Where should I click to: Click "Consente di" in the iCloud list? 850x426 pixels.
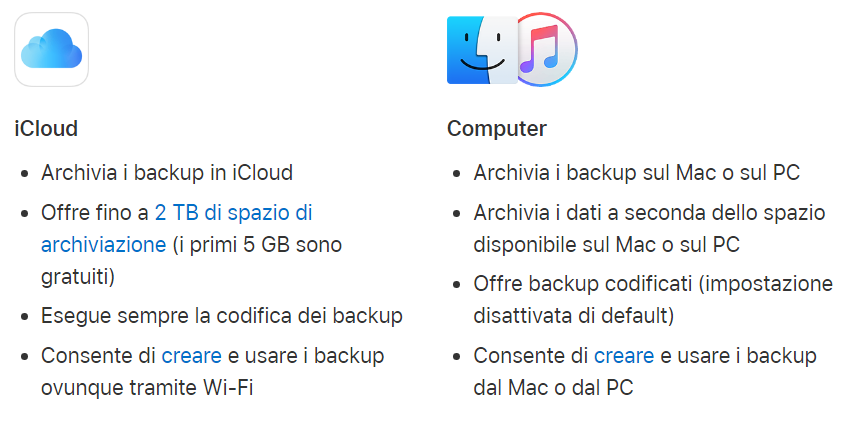click(x=98, y=356)
